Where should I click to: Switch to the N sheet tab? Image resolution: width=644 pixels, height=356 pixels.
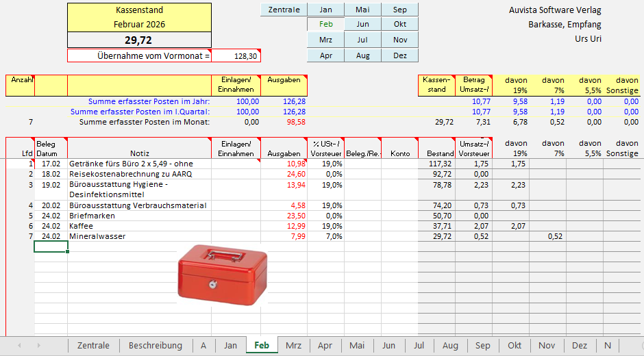(607, 346)
